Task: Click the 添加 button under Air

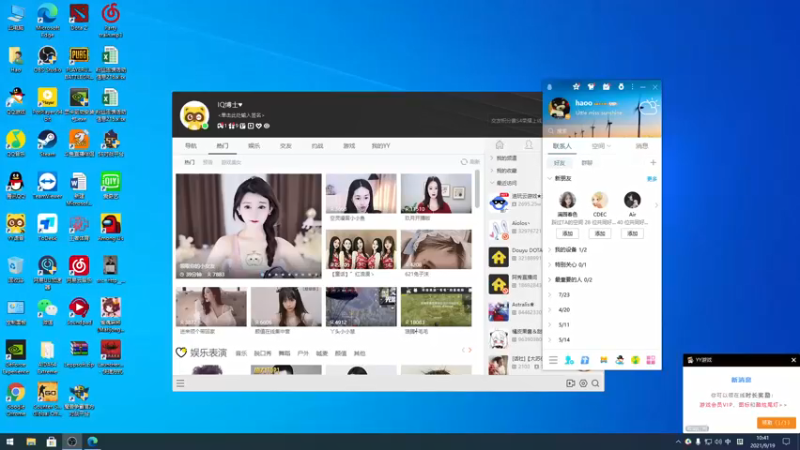Action: (x=632, y=234)
